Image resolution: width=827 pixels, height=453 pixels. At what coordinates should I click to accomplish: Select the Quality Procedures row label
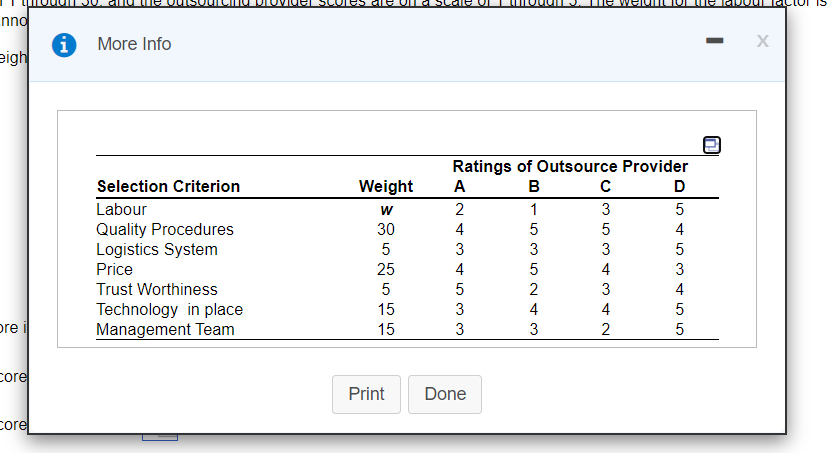[x=164, y=229]
